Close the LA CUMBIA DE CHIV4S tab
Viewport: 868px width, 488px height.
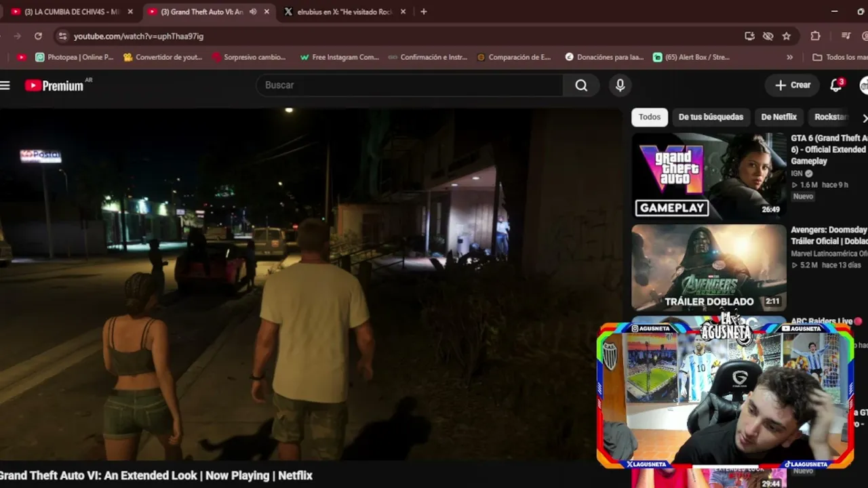[130, 12]
